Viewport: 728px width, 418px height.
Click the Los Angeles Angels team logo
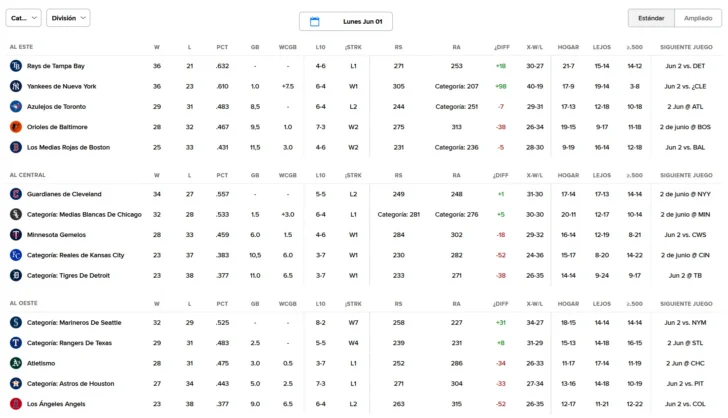click(x=16, y=404)
